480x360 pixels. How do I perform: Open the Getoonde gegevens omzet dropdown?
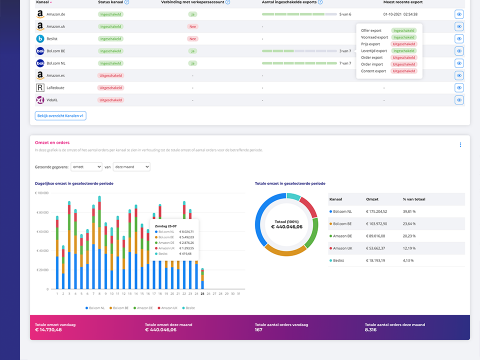(x=86, y=167)
